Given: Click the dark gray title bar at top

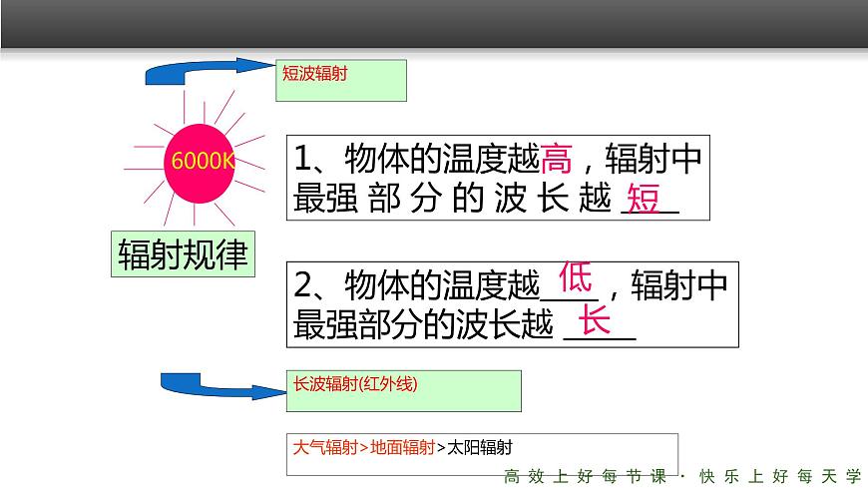Looking at the screenshot, I should tap(434, 24).
